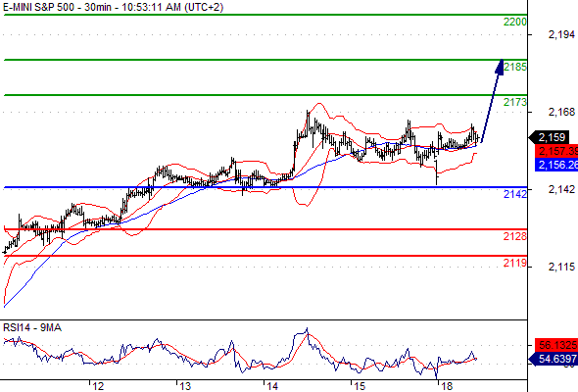The height and width of the screenshot is (392, 578).
Task: Click the date label 13 on time axis
Action: 185,386
